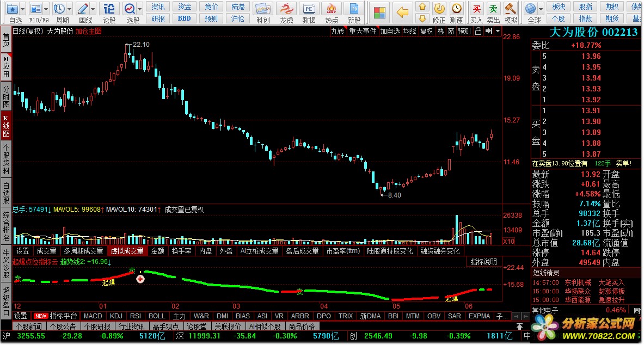Screen dimensions: 644x345
Task: Toggle 窗 window option
Action: tap(451, 31)
